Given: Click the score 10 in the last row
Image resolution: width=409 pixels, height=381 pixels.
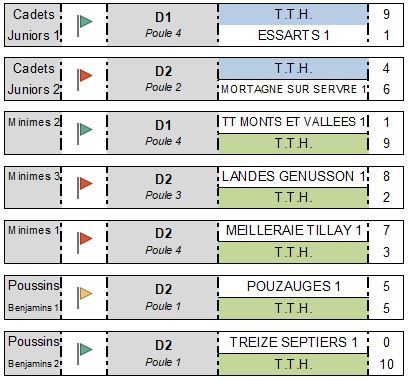Looking at the screenshot, I should (x=386, y=364).
